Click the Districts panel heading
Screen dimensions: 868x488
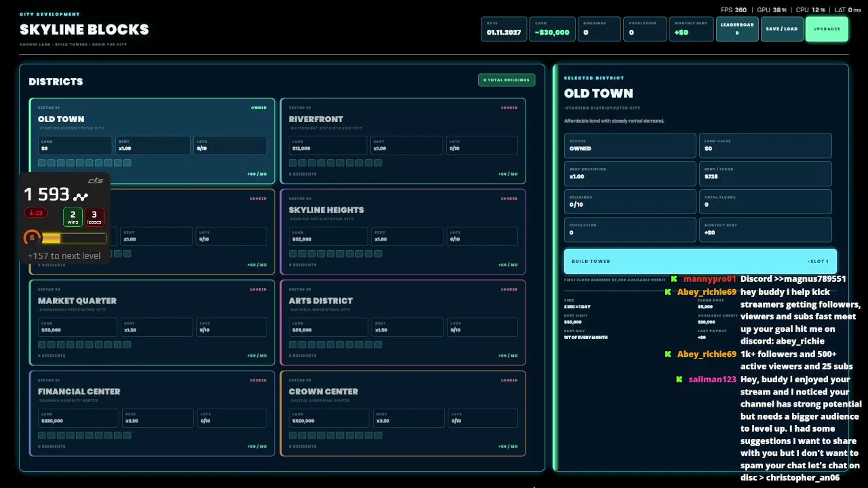tap(56, 81)
